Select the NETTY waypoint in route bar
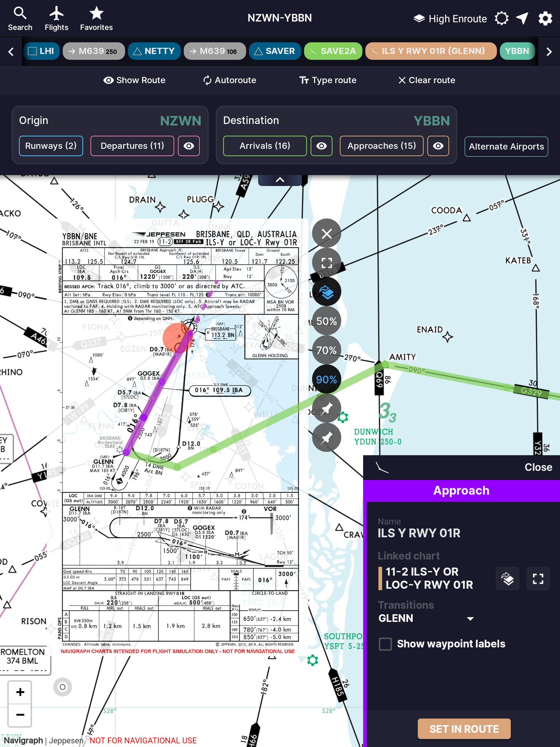The width and height of the screenshot is (560, 747). click(x=154, y=51)
